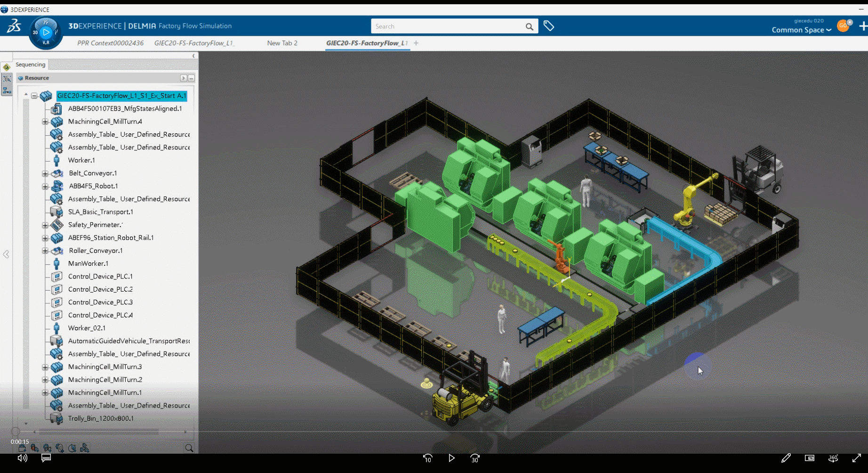Image resolution: width=868 pixels, height=473 pixels.
Task: Select the Sequencing tab
Action: coord(31,65)
